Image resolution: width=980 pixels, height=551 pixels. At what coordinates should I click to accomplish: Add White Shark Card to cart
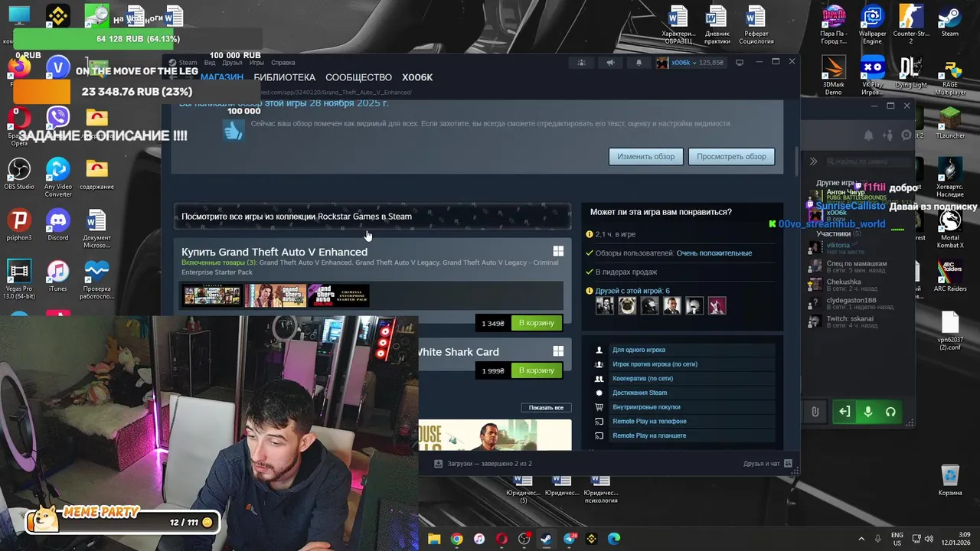click(536, 370)
